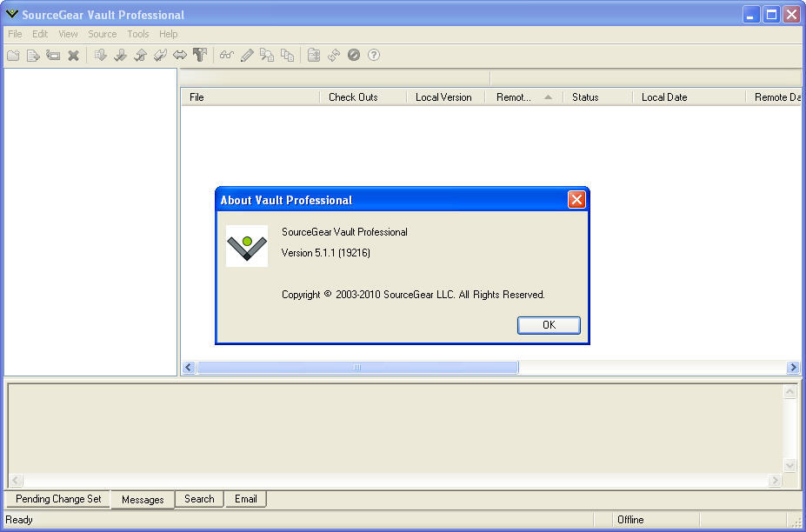This screenshot has width=806, height=532.
Task: Switch to Pending Change Set tab
Action: [x=58, y=499]
